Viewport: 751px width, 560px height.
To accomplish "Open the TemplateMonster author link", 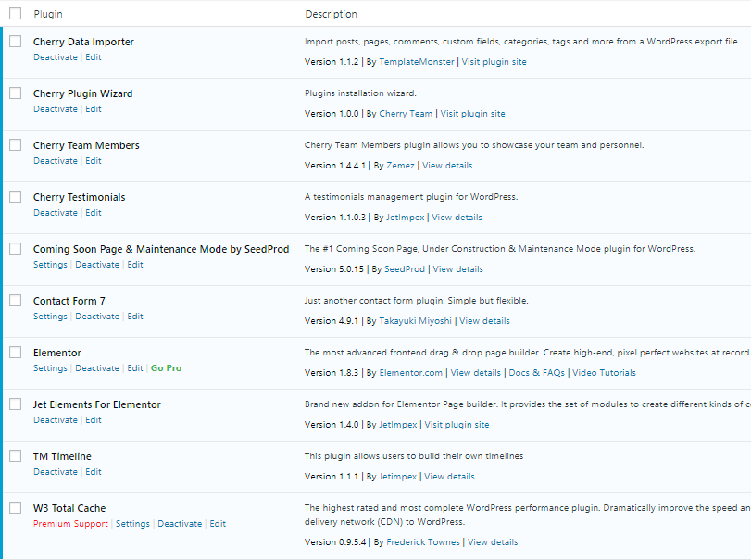I will [x=416, y=62].
